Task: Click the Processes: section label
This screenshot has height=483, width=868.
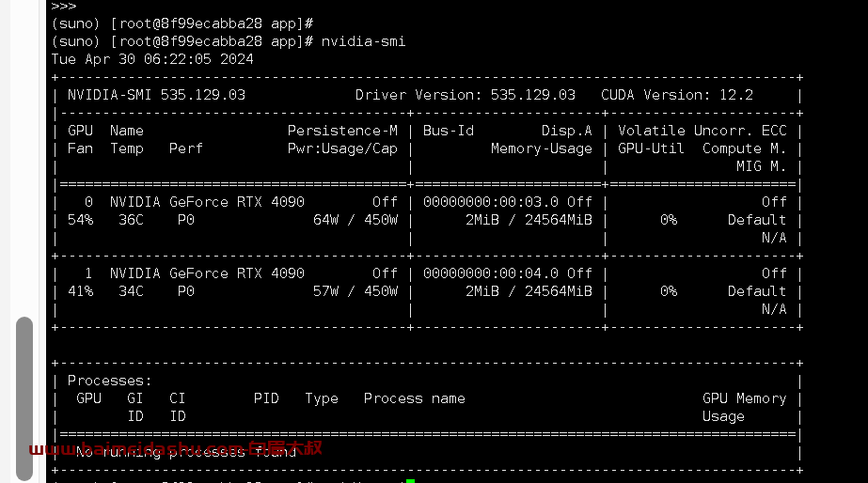Action: click(x=110, y=381)
